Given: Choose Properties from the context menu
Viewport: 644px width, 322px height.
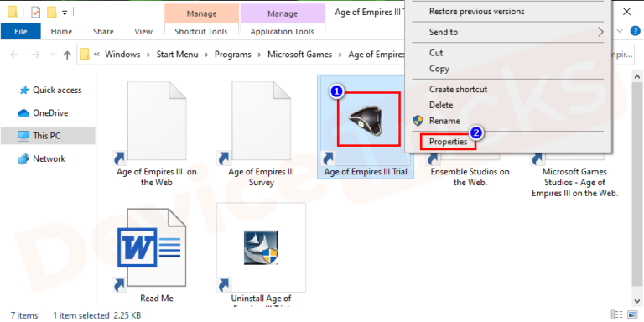Looking at the screenshot, I should tap(448, 142).
